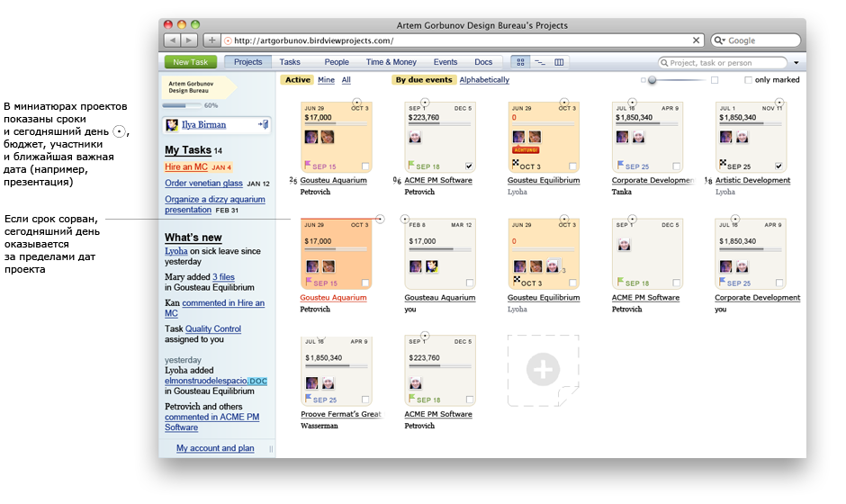Uncheck the first ACME PM Software card checkbox
The height and width of the screenshot is (504, 846).
pos(468,166)
